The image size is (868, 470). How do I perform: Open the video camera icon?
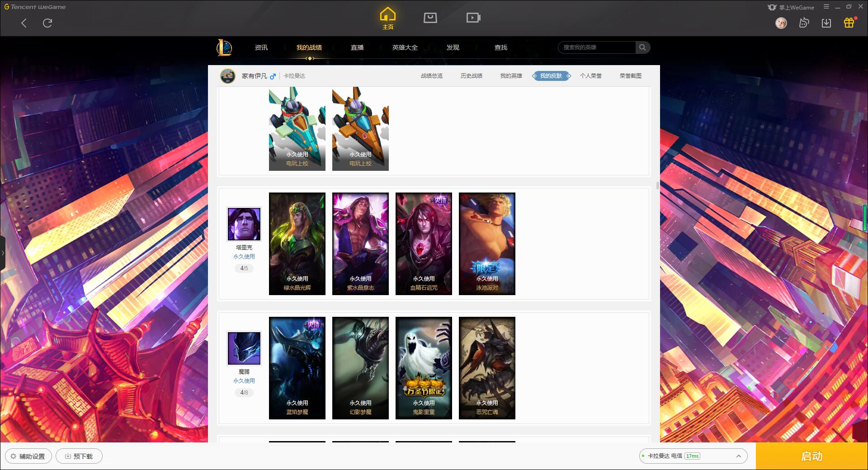[473, 18]
